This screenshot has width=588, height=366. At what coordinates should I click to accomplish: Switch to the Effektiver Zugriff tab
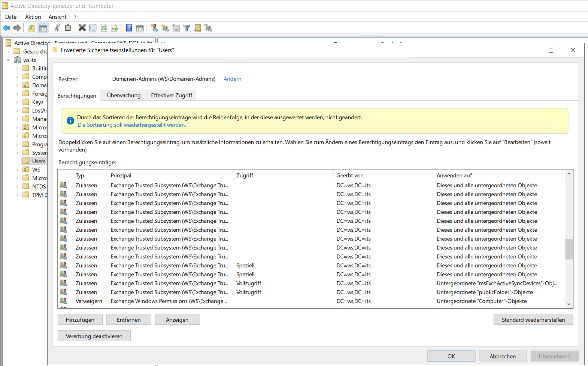point(172,95)
